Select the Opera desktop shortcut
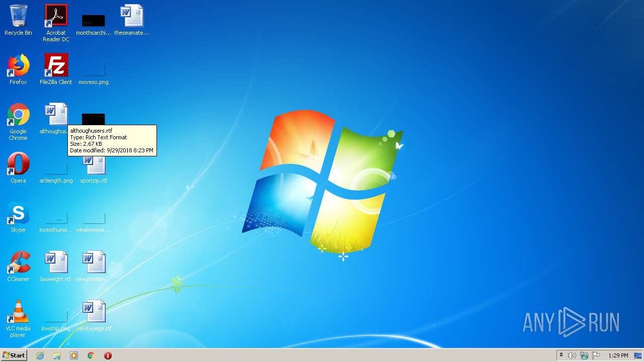The image size is (644, 362). [18, 168]
